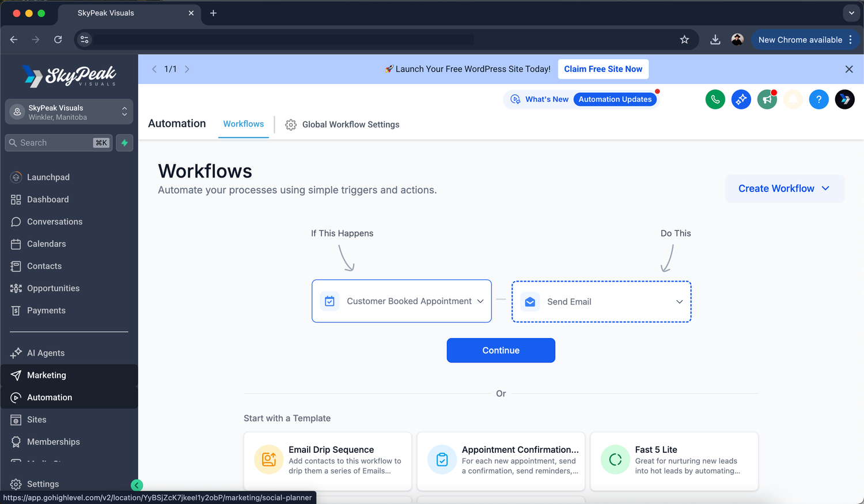
Task: Close the SkyPeak Visuals browser tab
Action: click(x=191, y=13)
